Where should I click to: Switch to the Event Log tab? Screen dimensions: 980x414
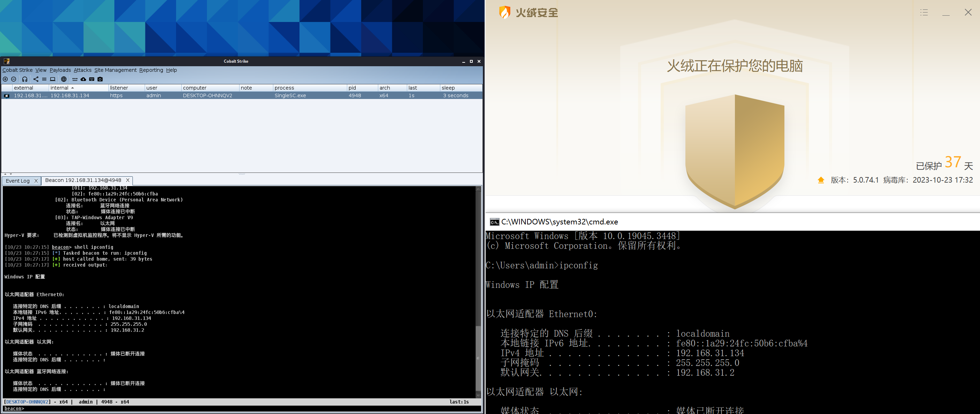click(x=17, y=181)
